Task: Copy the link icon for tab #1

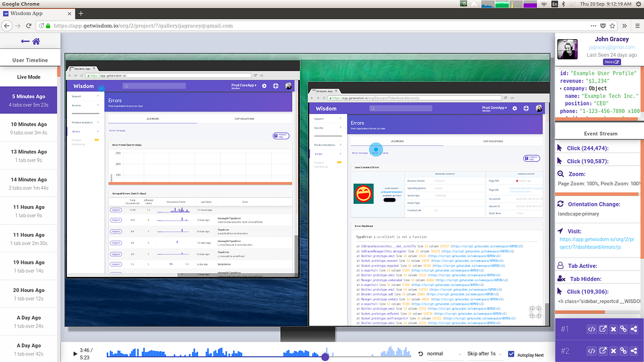Action: click(623, 329)
